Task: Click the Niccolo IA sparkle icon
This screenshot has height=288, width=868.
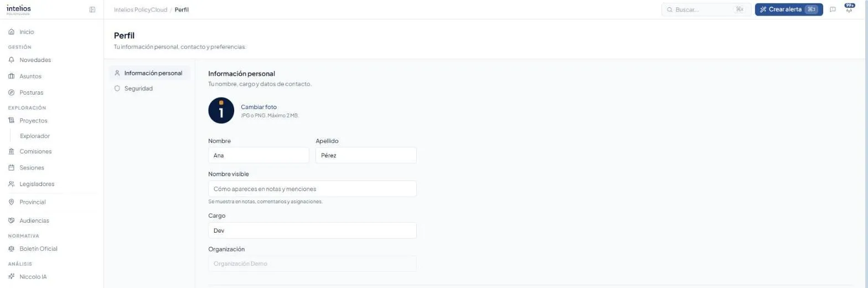Action: coord(11,276)
